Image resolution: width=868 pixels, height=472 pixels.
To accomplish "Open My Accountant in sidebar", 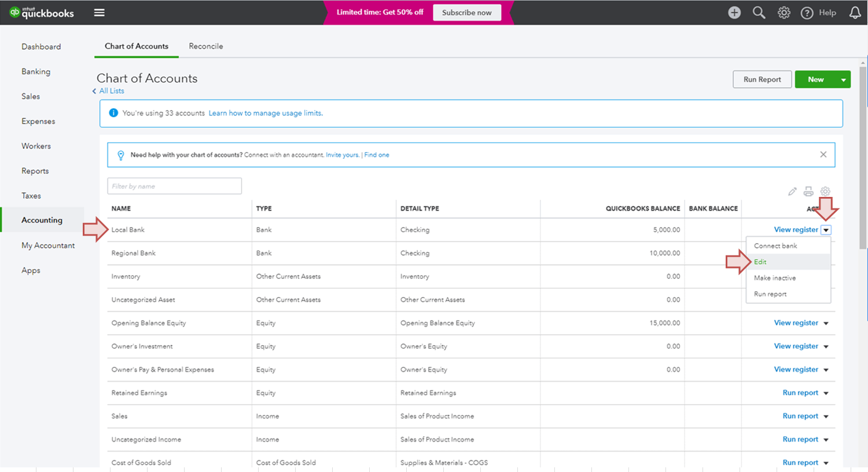I will (48, 246).
